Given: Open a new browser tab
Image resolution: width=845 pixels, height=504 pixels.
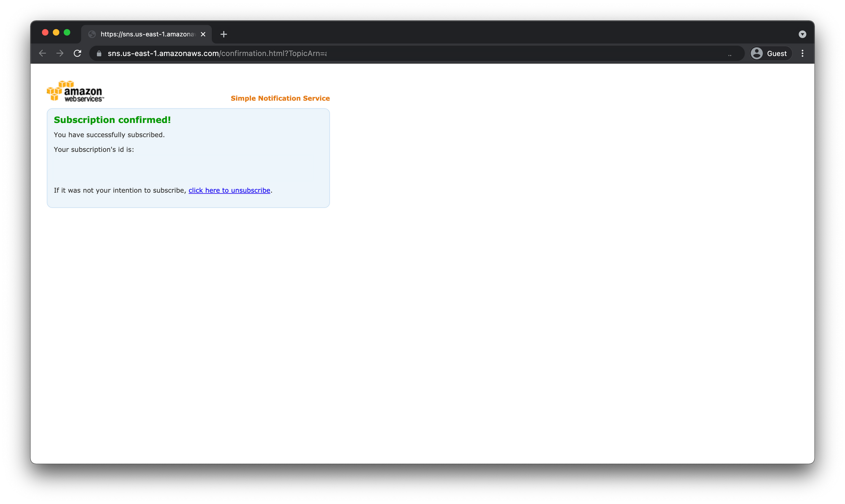Looking at the screenshot, I should 224,34.
